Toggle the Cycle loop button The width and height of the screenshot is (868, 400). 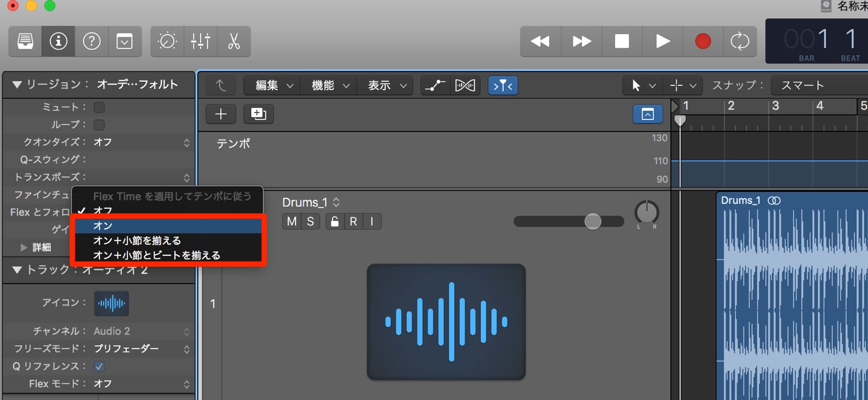pyautogui.click(x=739, y=41)
